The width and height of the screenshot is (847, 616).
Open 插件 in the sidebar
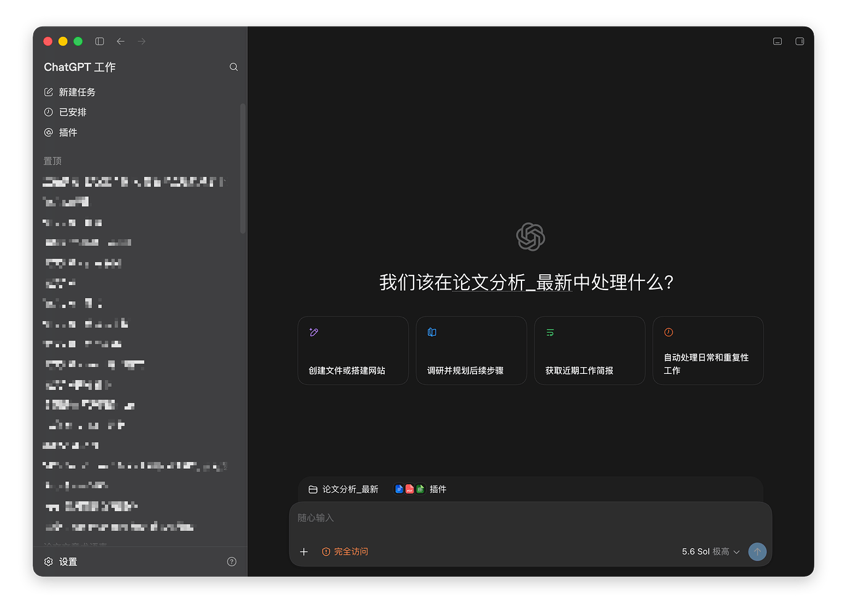pos(60,132)
